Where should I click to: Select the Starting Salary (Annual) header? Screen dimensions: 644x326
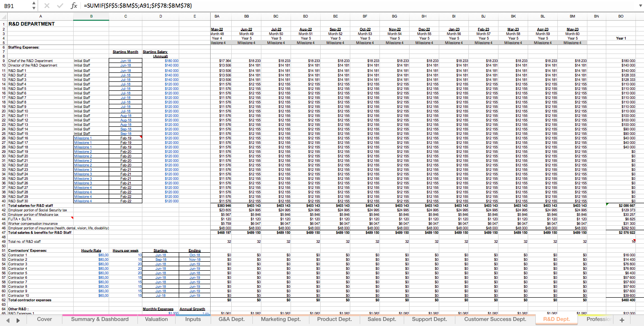coord(155,54)
